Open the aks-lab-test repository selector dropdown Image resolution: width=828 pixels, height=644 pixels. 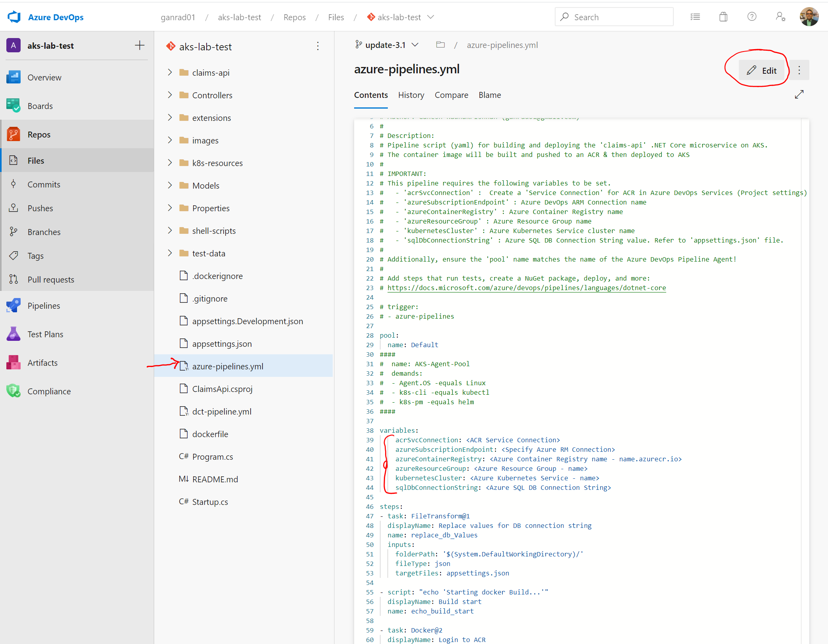pyautogui.click(x=401, y=17)
